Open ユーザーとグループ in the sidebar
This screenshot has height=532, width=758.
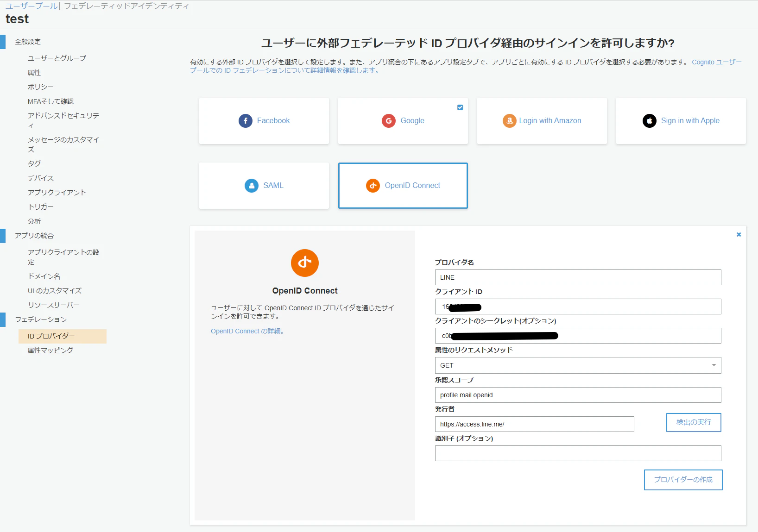(x=57, y=58)
